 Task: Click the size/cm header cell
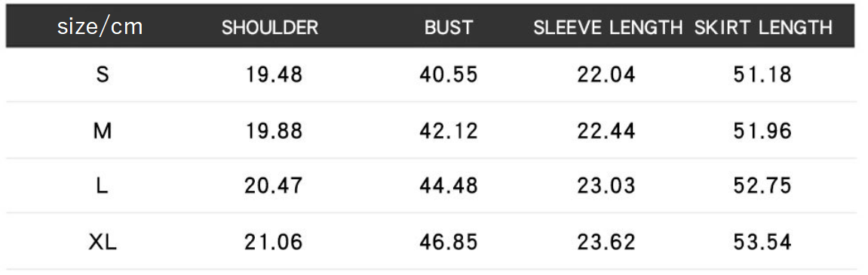(x=100, y=26)
